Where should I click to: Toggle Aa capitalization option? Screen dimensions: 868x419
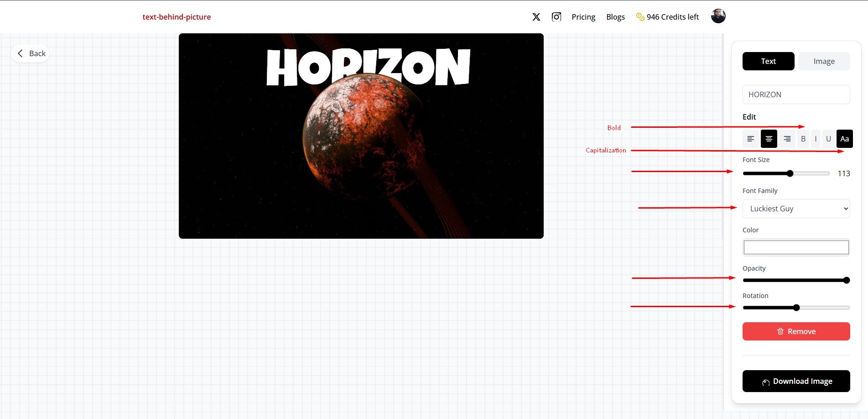pos(844,139)
